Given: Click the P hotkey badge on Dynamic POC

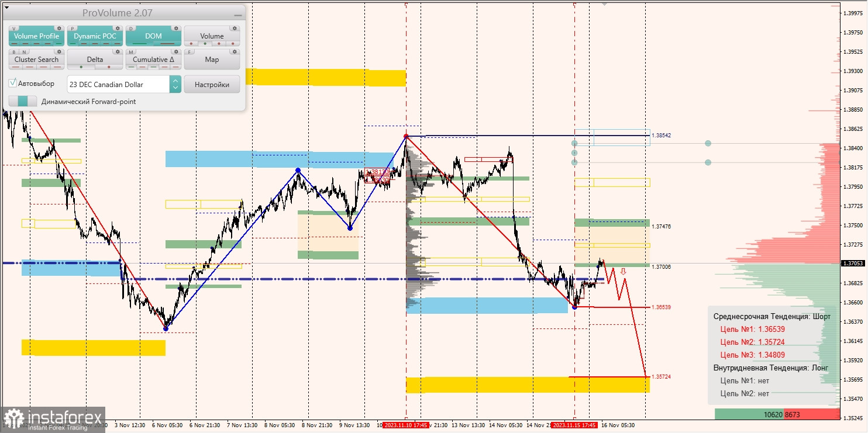Looking at the screenshot, I should [x=73, y=28].
